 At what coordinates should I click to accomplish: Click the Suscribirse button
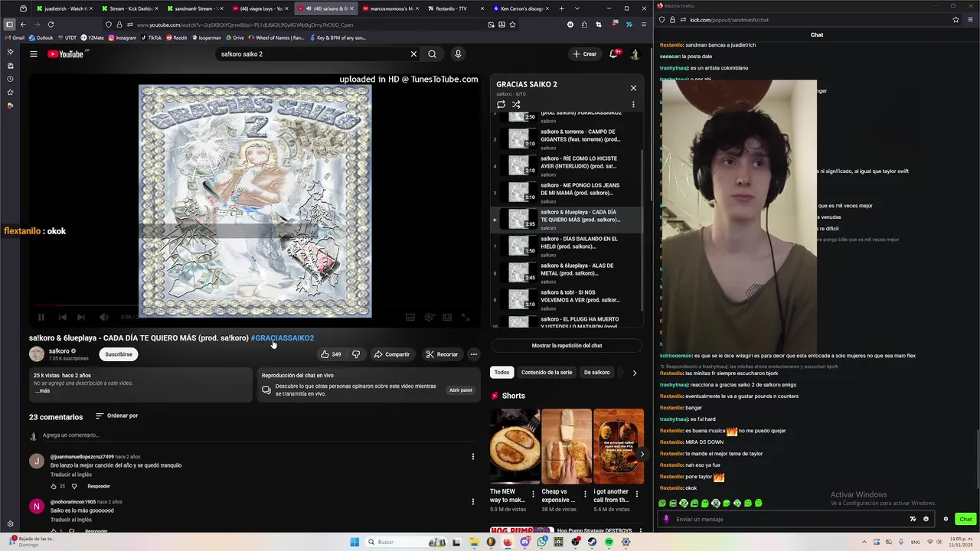point(119,354)
